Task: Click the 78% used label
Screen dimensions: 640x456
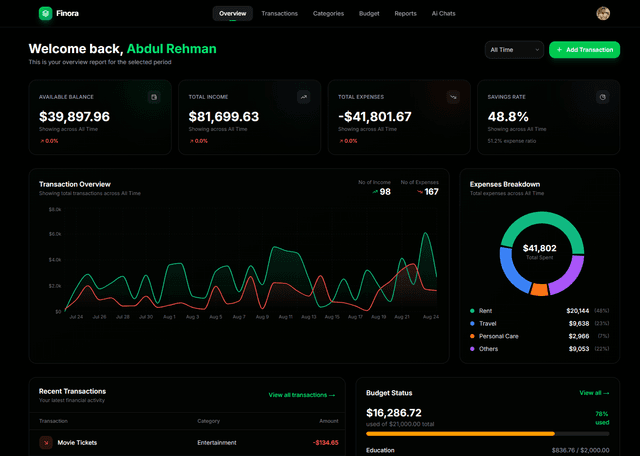Action: [602, 418]
